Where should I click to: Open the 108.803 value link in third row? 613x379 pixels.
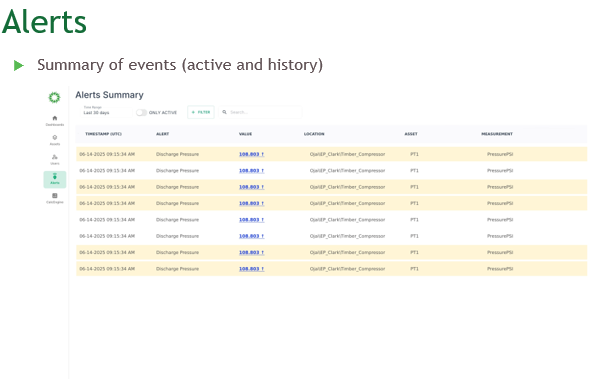click(x=251, y=187)
